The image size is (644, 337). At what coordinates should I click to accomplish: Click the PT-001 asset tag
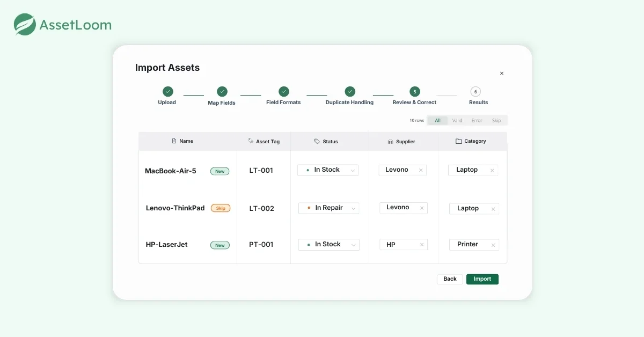(261, 245)
